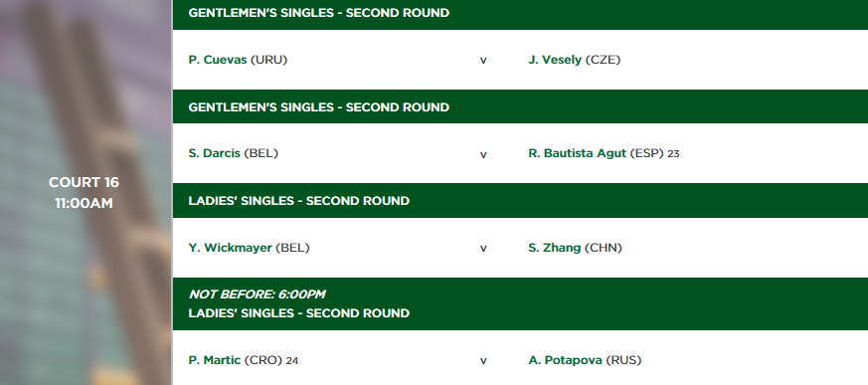Click first Gentlemen's Singles Second Round header

[319, 13]
